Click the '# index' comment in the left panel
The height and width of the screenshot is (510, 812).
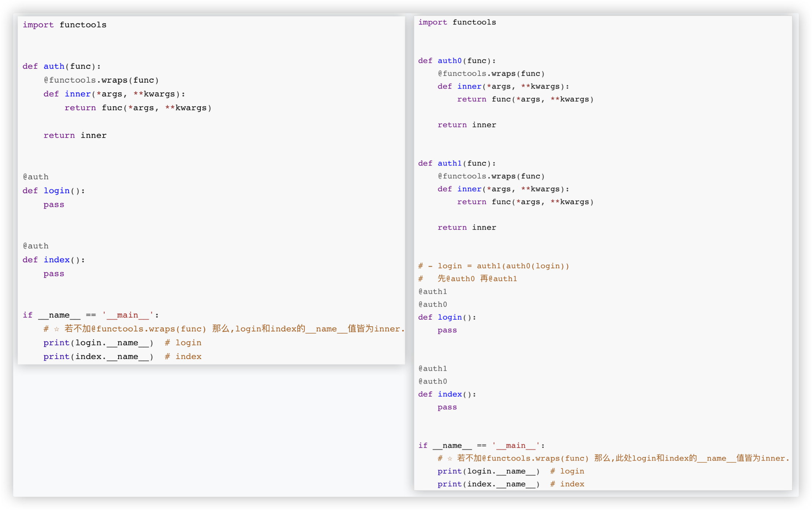pyautogui.click(x=183, y=356)
